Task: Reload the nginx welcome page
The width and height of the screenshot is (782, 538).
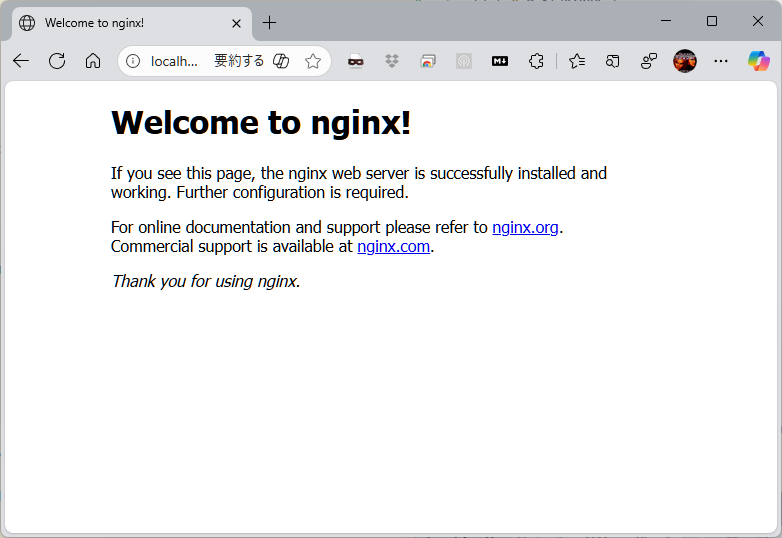Action: [x=57, y=61]
